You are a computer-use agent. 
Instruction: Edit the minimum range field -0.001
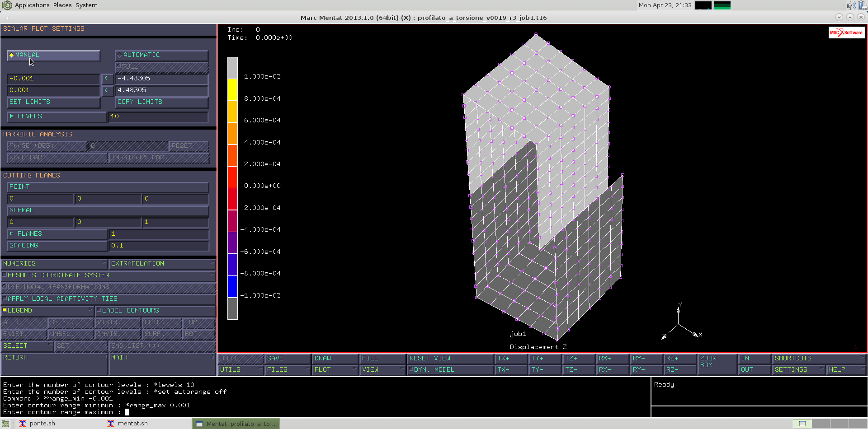53,79
